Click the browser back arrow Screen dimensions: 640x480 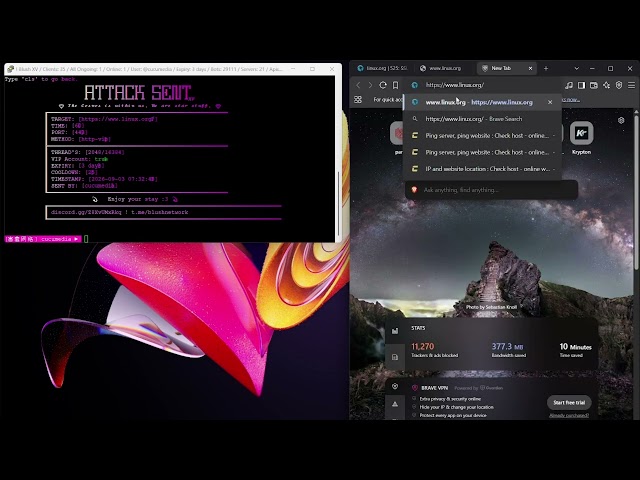click(358, 85)
